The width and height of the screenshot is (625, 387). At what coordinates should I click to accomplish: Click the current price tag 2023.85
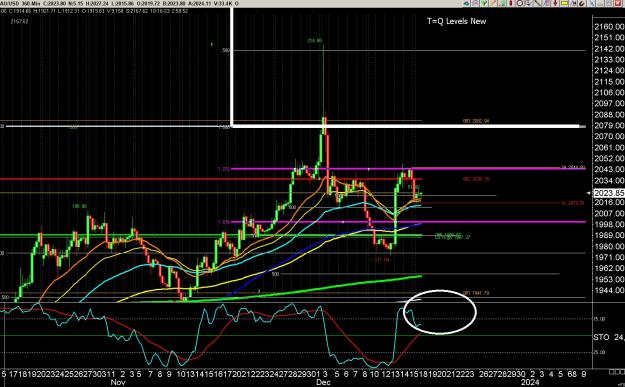(x=609, y=193)
